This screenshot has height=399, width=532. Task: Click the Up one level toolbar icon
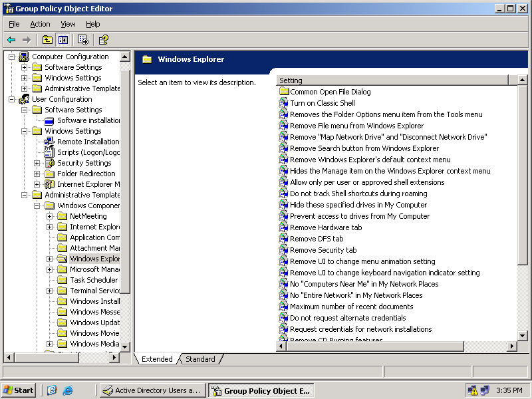click(x=47, y=40)
